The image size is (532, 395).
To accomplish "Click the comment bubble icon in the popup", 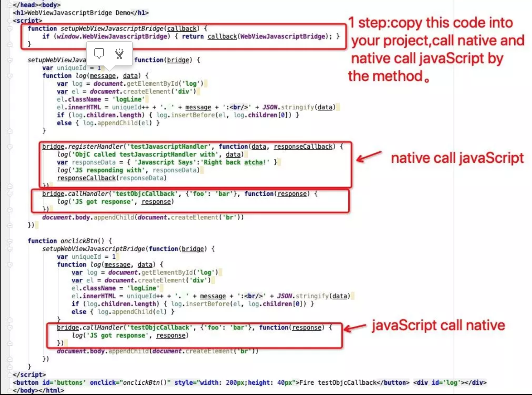I will coord(99,53).
